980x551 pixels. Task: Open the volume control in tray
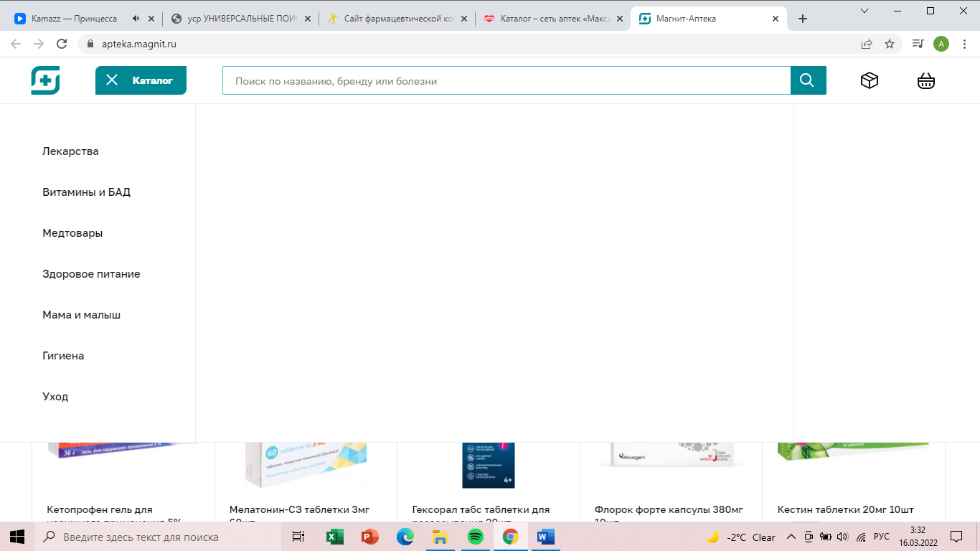click(842, 537)
